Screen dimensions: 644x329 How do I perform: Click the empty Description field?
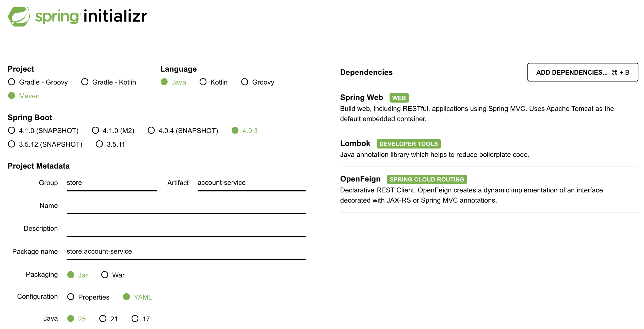(x=186, y=229)
